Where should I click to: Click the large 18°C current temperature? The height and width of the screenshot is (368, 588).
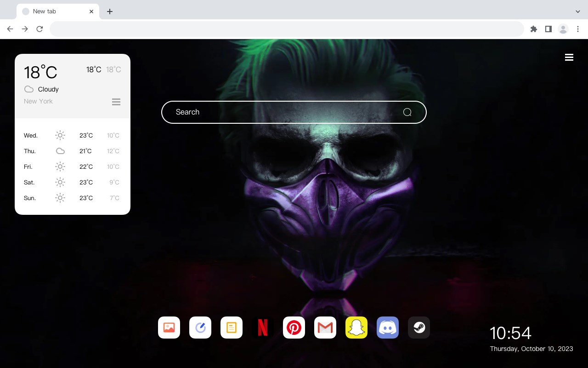tap(40, 72)
